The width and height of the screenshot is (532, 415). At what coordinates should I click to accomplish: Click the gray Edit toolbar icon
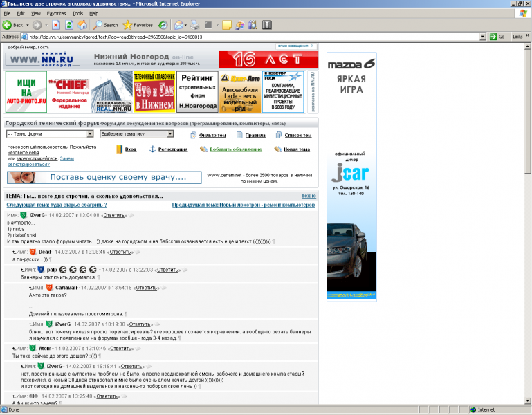(x=208, y=25)
